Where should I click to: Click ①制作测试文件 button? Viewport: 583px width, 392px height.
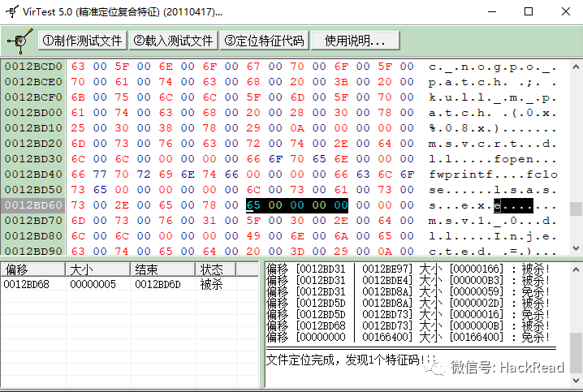point(83,41)
